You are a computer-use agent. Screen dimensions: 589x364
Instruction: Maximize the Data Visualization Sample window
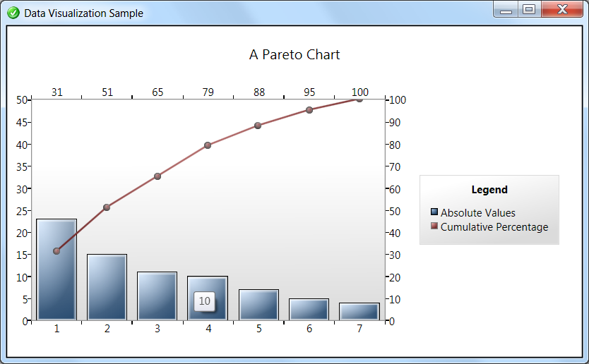[529, 9]
